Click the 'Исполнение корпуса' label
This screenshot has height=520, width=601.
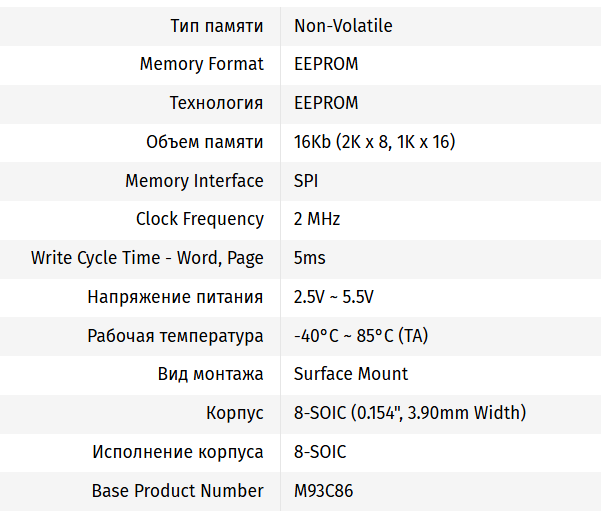click(178, 452)
